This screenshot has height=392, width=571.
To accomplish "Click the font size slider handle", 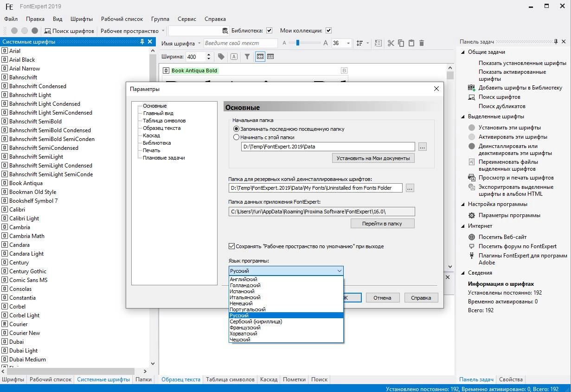I will pyautogui.click(x=298, y=43).
